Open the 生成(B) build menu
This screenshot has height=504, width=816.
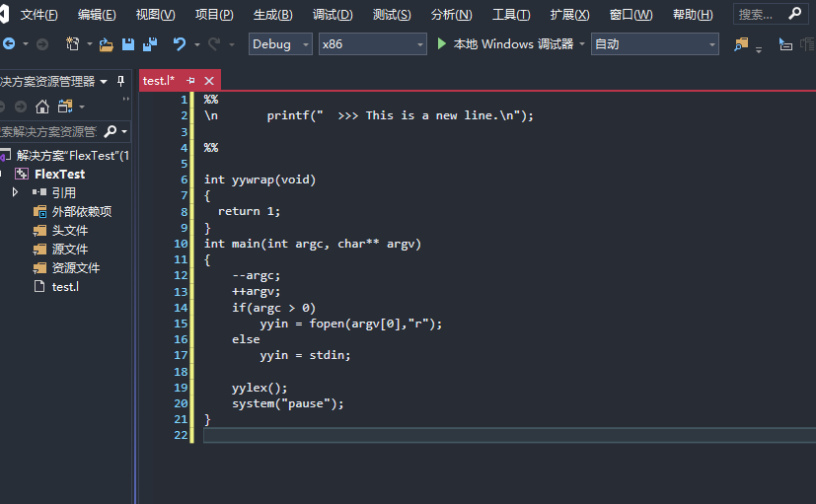(x=272, y=15)
